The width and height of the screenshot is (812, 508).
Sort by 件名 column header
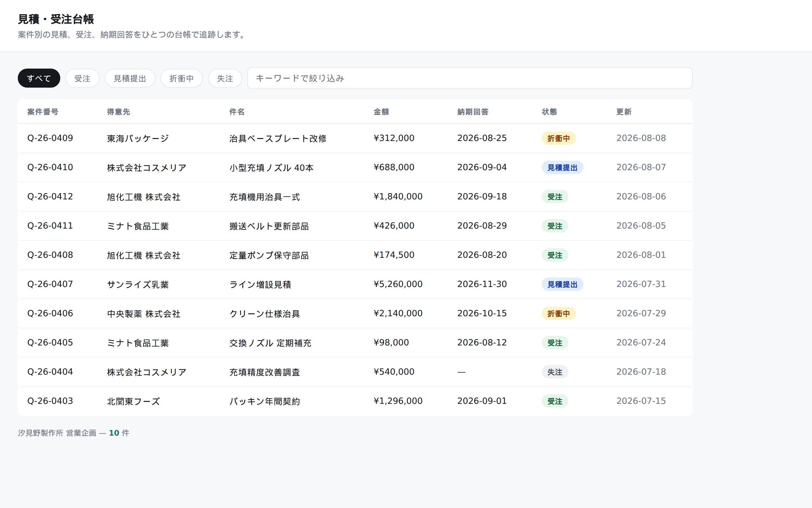click(x=237, y=112)
